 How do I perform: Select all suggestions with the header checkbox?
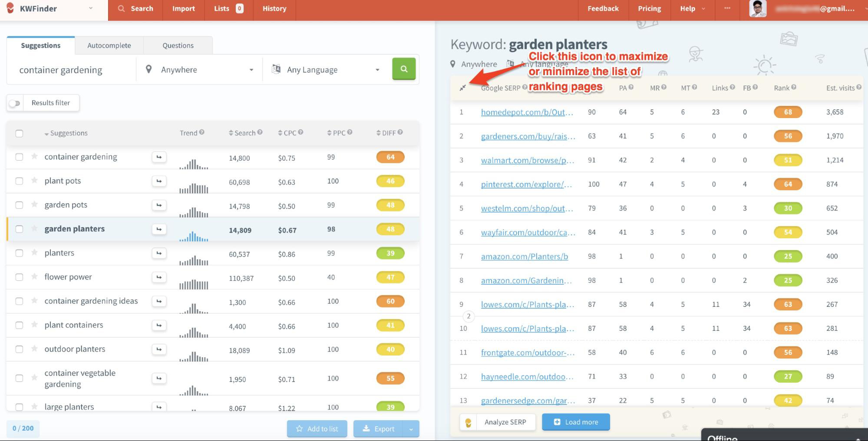pyautogui.click(x=19, y=133)
